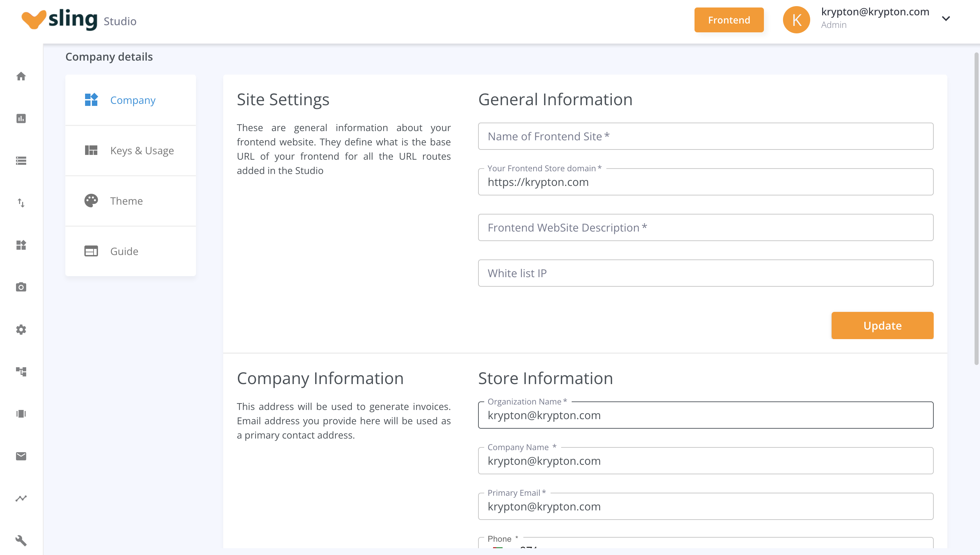The image size is (980, 555).
Task: Expand the krypton@krypton.com account dropdown arrow
Action: tap(946, 18)
